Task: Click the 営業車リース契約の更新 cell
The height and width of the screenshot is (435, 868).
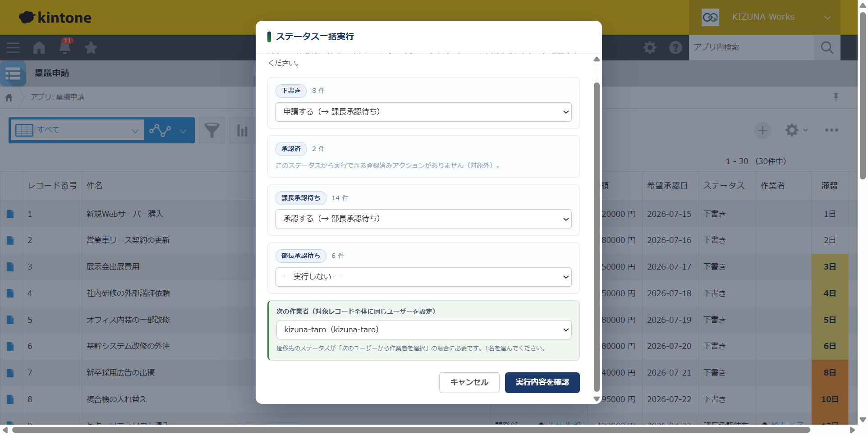Action: pyautogui.click(x=128, y=240)
